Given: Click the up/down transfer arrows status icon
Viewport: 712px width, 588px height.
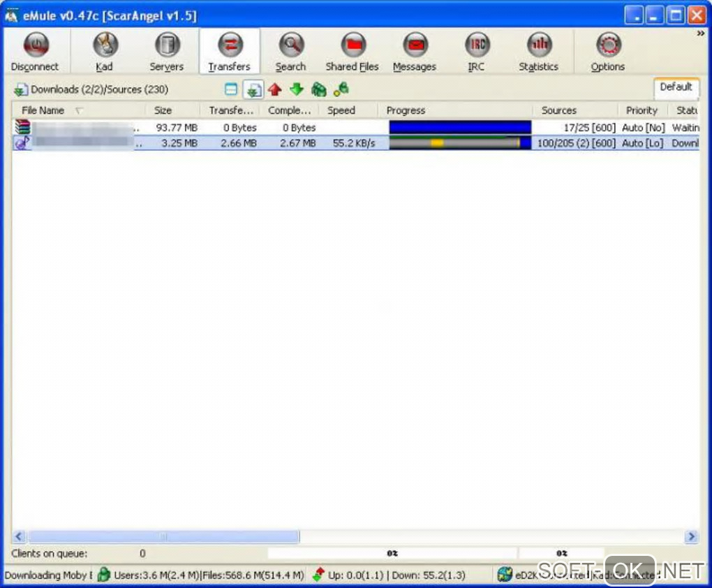Looking at the screenshot, I should coord(319,575).
